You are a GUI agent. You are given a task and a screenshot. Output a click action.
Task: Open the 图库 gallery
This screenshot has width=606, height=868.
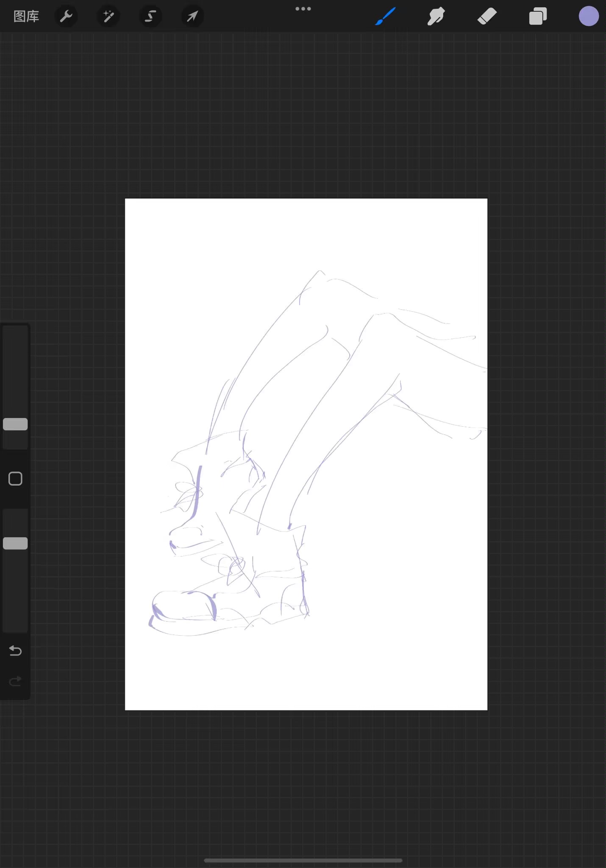point(26,17)
